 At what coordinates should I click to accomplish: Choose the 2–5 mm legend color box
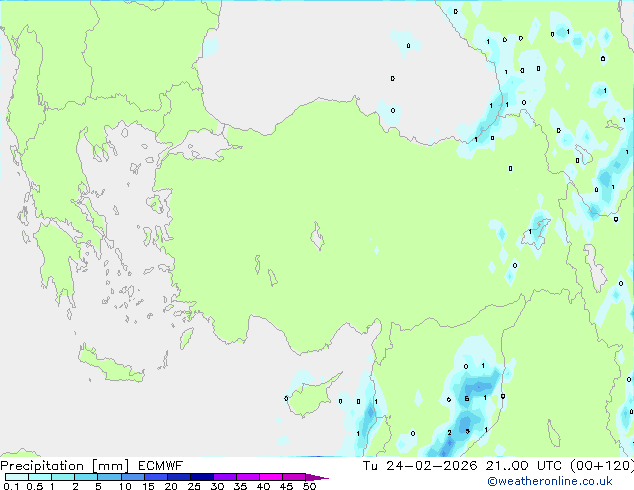coord(86,477)
